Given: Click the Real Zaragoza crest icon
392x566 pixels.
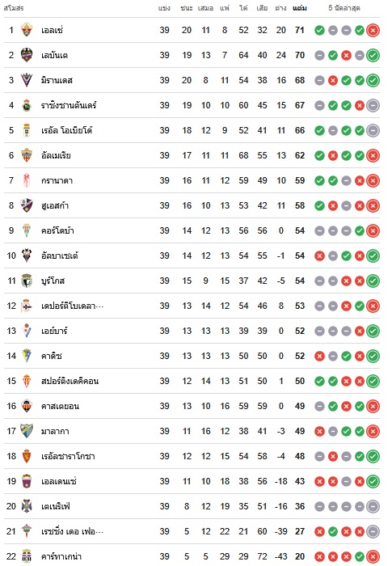Looking at the screenshot, I should 27,456.
